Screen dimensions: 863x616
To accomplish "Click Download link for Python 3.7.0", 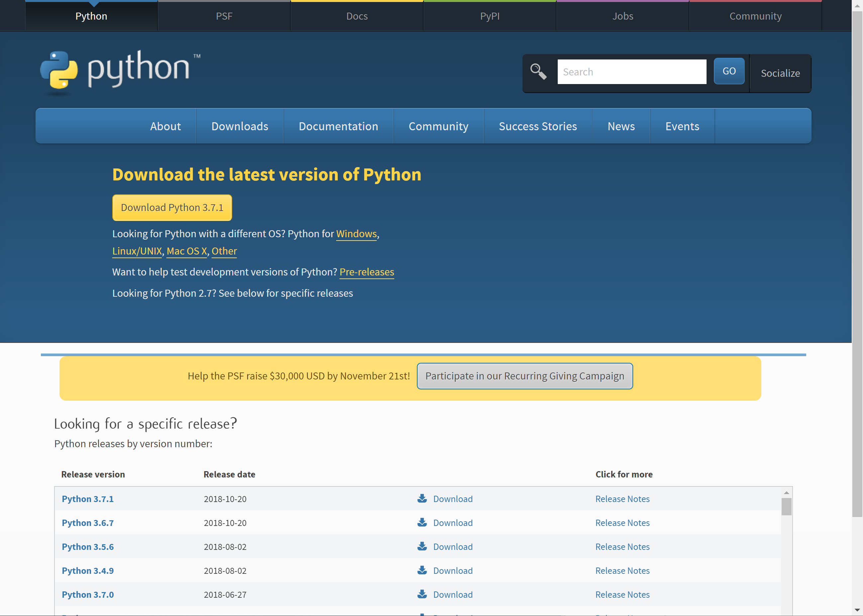I will pos(453,594).
